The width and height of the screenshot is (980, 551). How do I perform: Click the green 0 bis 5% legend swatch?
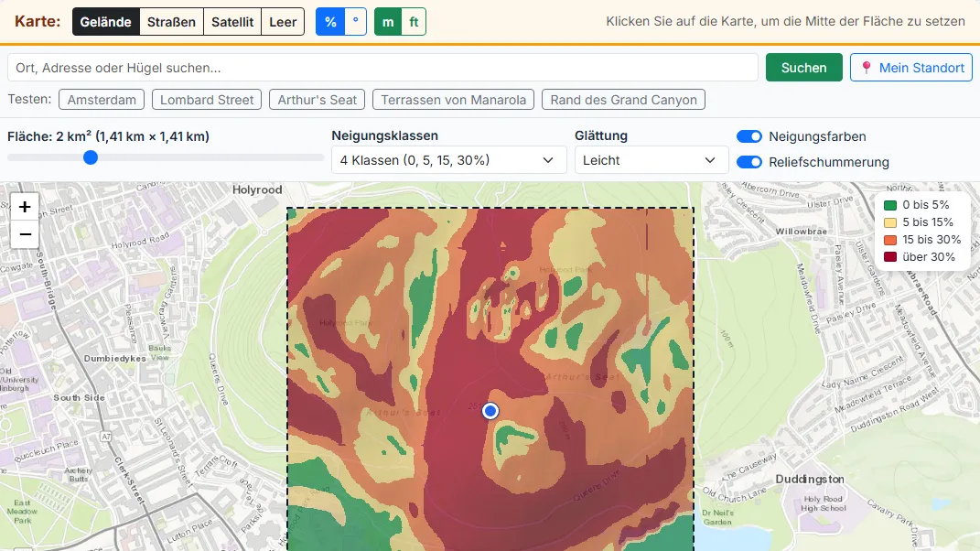(890, 205)
